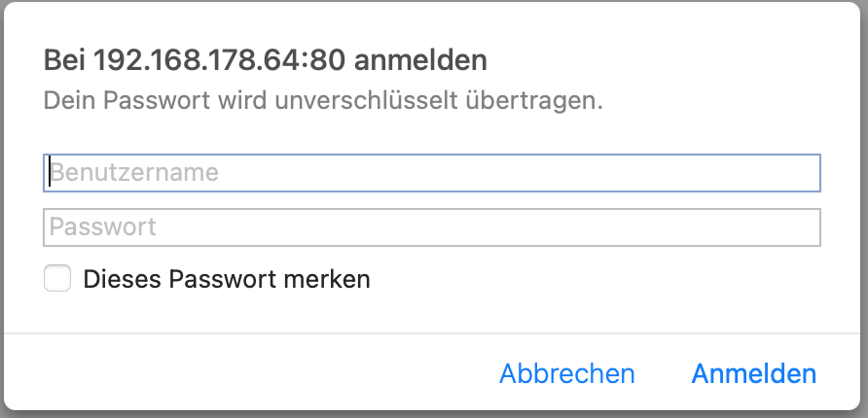The image size is (868, 418).
Task: Click the 'Benutzername' placeholder text
Action: 134,173
